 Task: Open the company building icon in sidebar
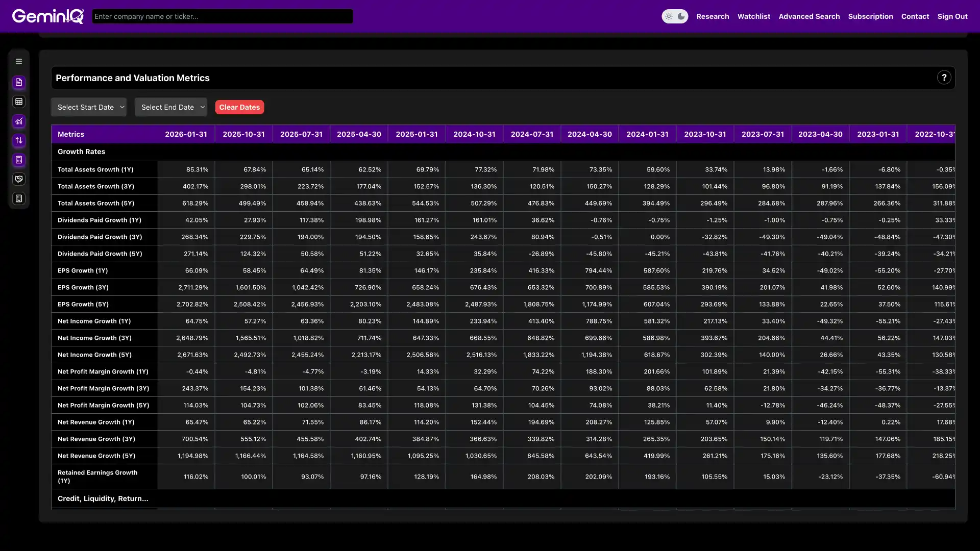(x=19, y=198)
